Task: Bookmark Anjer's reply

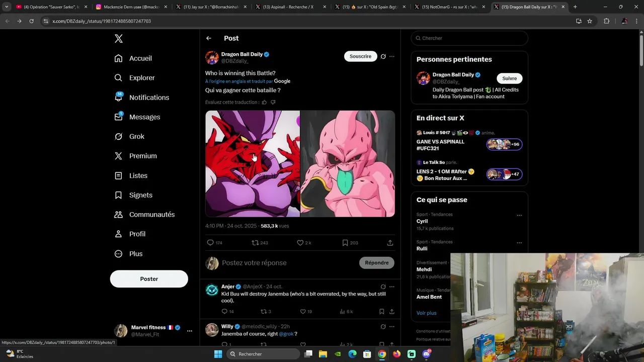Action: click(382, 312)
